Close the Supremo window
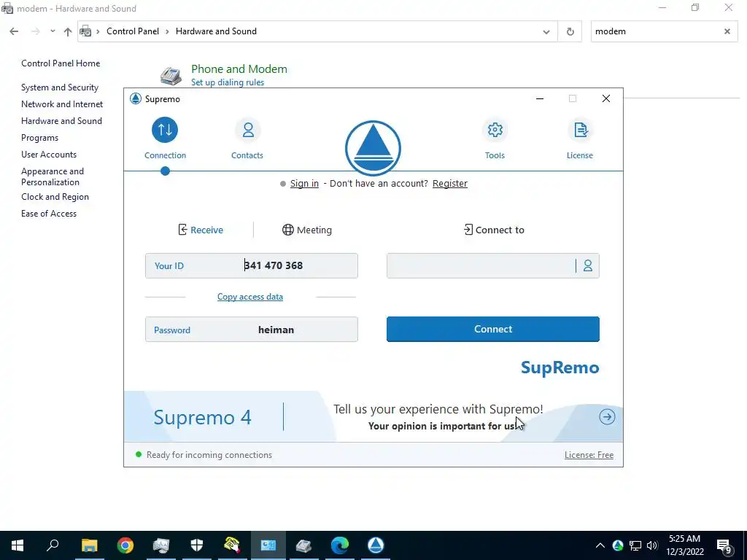 (606, 98)
